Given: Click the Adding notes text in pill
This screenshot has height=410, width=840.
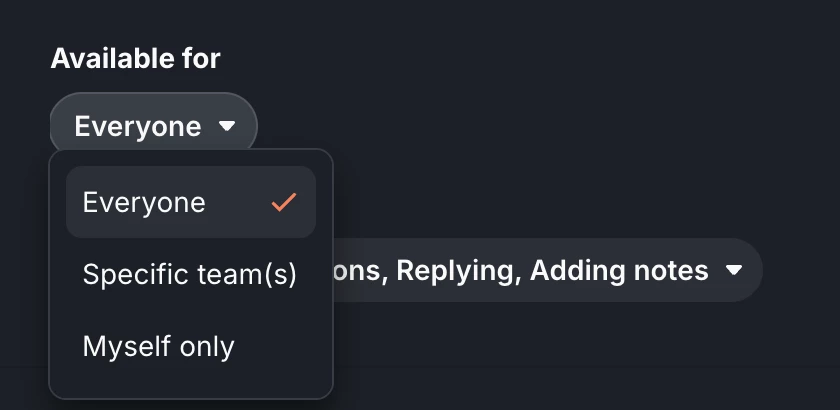Looking at the screenshot, I should (x=620, y=270).
